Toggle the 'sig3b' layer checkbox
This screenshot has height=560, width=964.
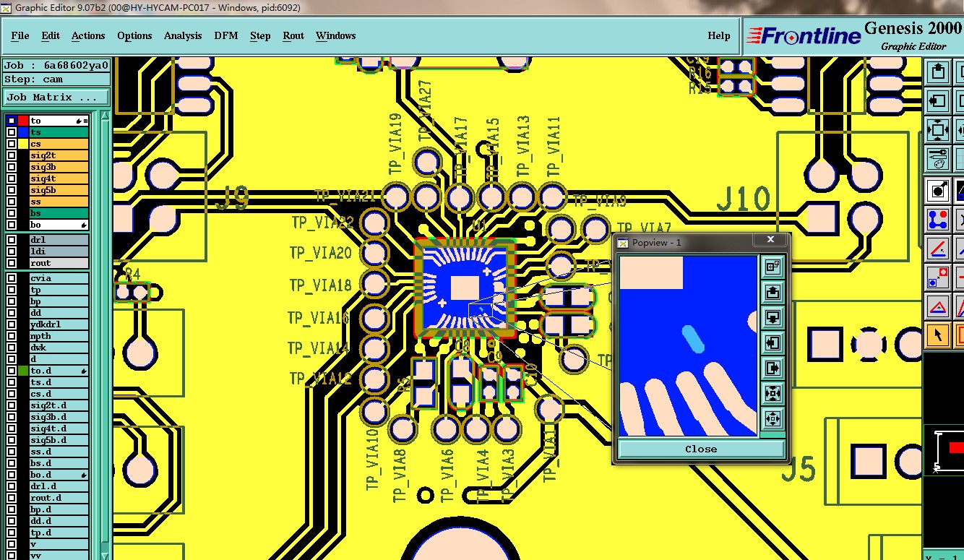(12, 167)
